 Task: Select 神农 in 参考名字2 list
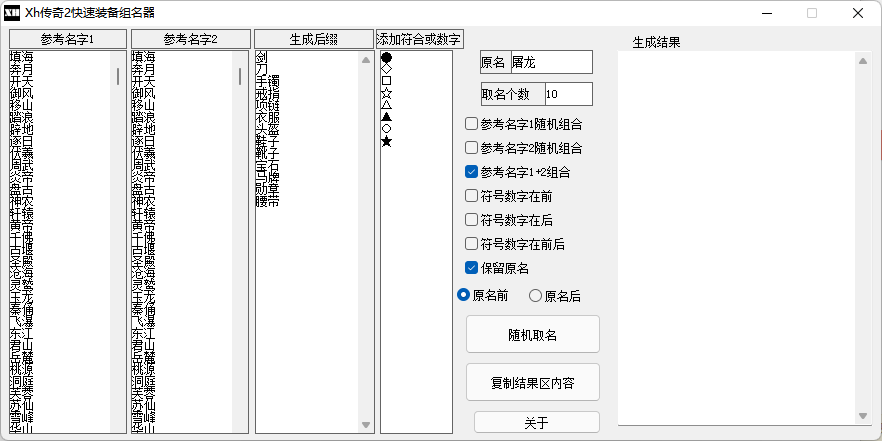point(143,202)
